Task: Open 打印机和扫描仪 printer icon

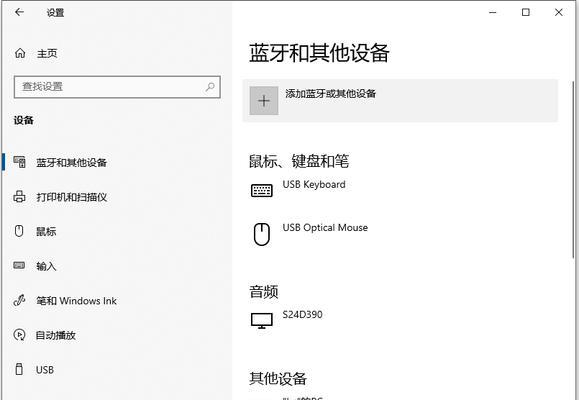Action: pyautogui.click(x=19, y=196)
